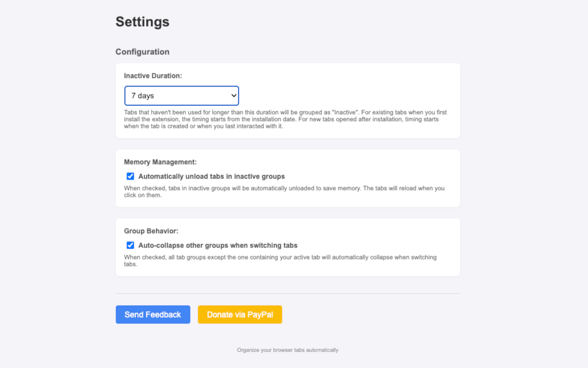Image resolution: width=588 pixels, height=368 pixels.
Task: Disable auto-collapse other groups when switching tabs
Action: pos(130,245)
